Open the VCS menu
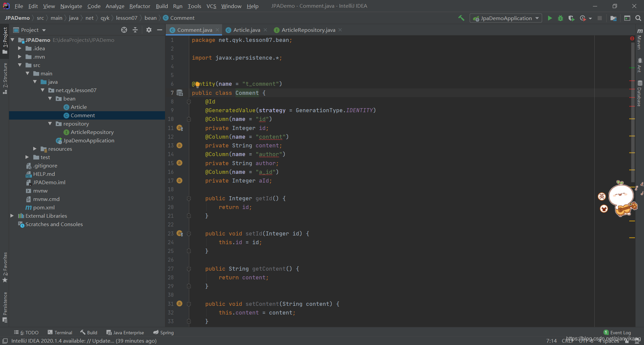Image resolution: width=644 pixels, height=345 pixels. (211, 6)
